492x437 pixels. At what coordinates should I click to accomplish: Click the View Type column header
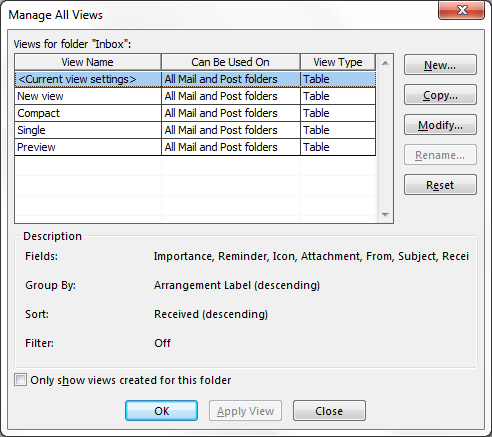click(338, 62)
